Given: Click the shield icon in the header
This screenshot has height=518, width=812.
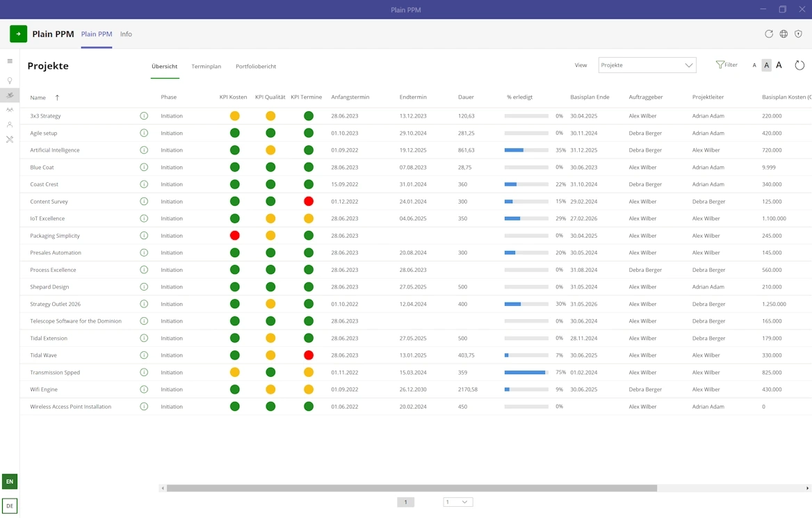Looking at the screenshot, I should pyautogui.click(x=798, y=34).
